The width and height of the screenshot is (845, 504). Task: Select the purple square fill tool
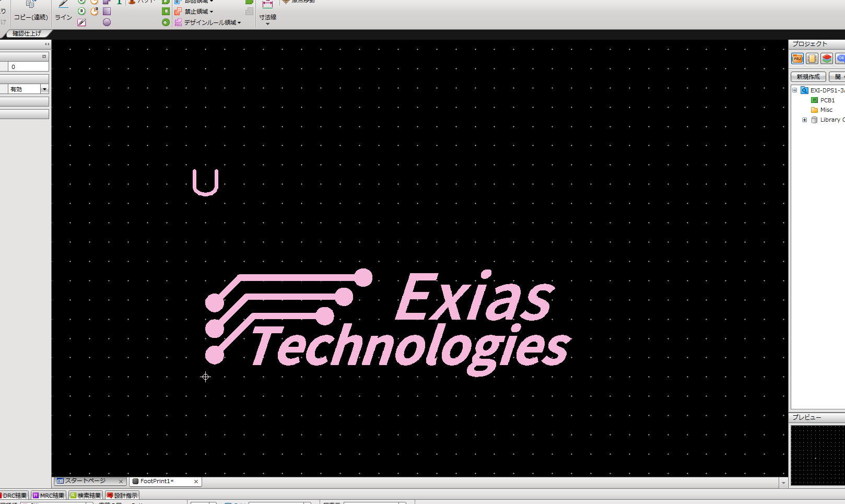[x=107, y=11]
